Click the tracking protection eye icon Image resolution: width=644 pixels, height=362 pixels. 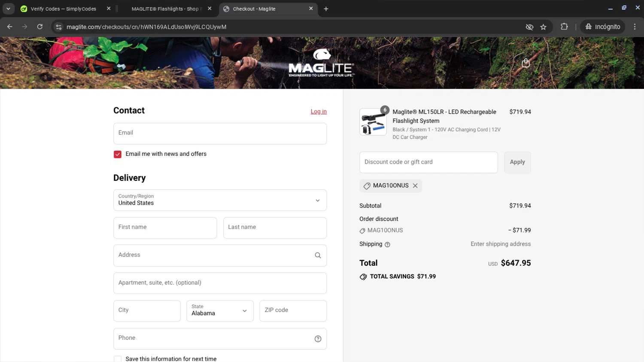coord(529,27)
